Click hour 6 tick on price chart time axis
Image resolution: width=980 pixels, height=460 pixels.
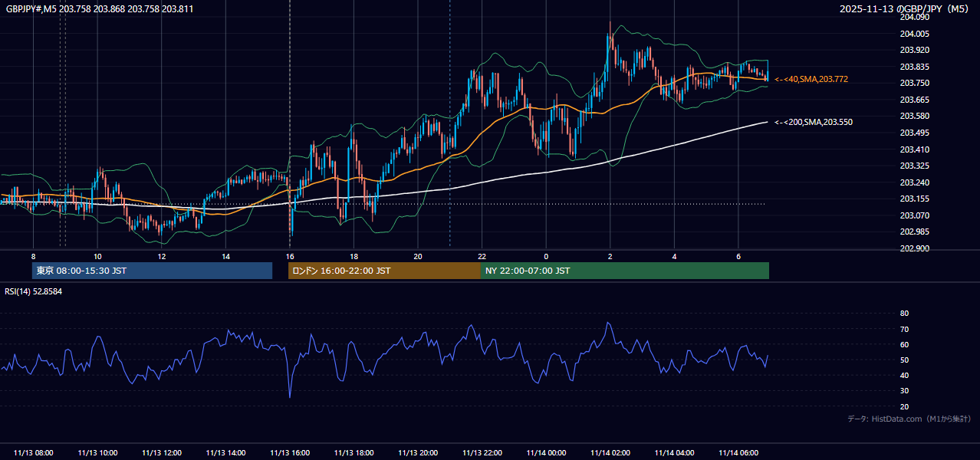[738, 256]
